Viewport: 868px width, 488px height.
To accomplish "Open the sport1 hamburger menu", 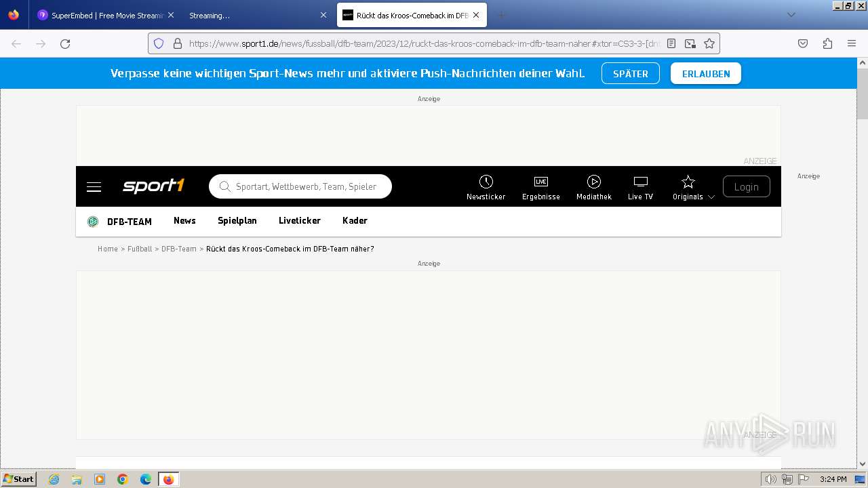I will click(94, 186).
